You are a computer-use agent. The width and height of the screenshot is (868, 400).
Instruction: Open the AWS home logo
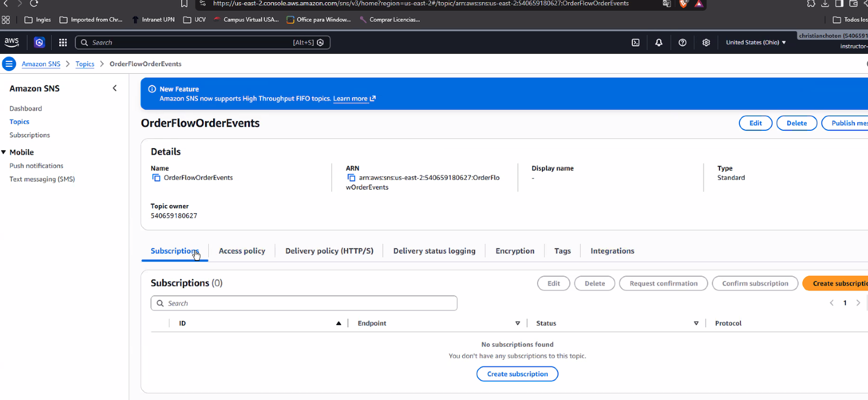pyautogui.click(x=11, y=42)
